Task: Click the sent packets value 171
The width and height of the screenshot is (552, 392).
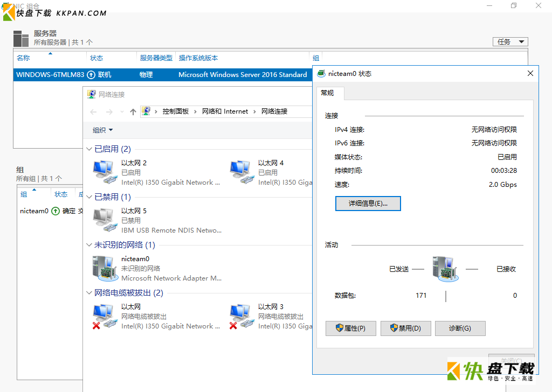Action: [x=420, y=295]
